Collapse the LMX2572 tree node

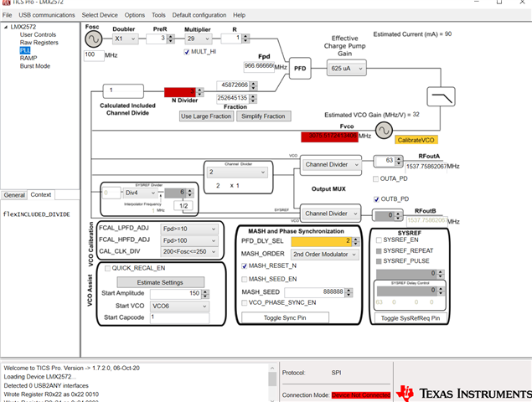coord(6,27)
